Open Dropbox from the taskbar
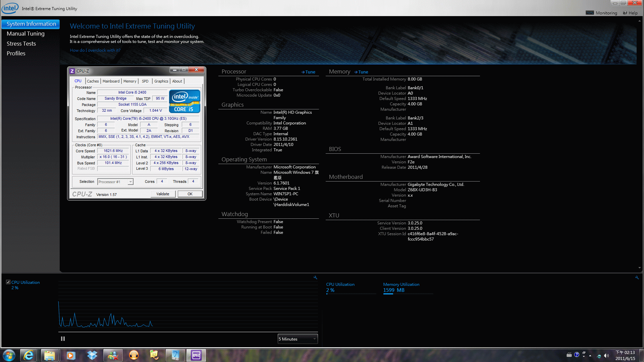Viewport: 644px width, 362px height. click(92, 355)
